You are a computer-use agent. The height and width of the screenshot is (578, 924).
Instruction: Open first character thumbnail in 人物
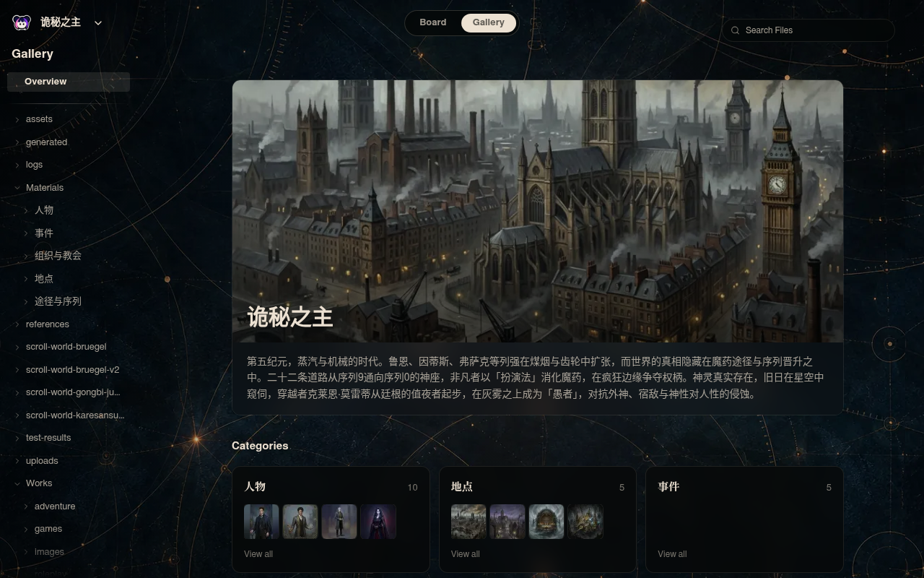click(x=261, y=522)
